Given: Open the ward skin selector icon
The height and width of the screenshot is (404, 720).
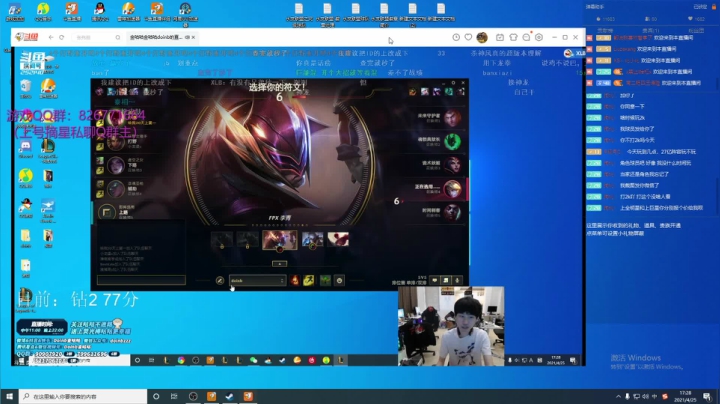Looking at the screenshot, I should point(325,280).
